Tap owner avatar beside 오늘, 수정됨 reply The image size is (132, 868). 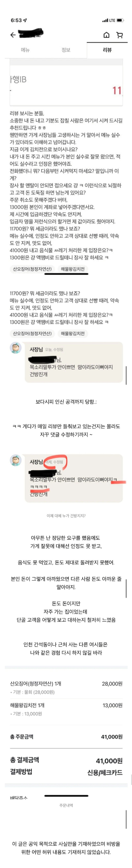16,348
